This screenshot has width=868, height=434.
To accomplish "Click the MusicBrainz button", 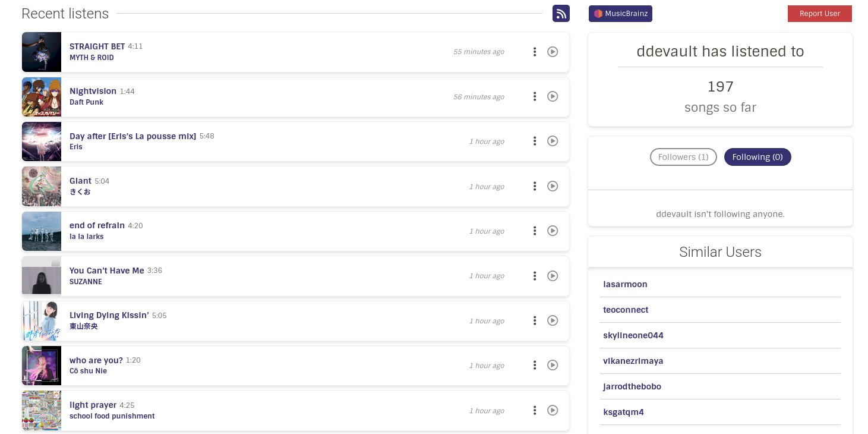I will click(x=620, y=14).
